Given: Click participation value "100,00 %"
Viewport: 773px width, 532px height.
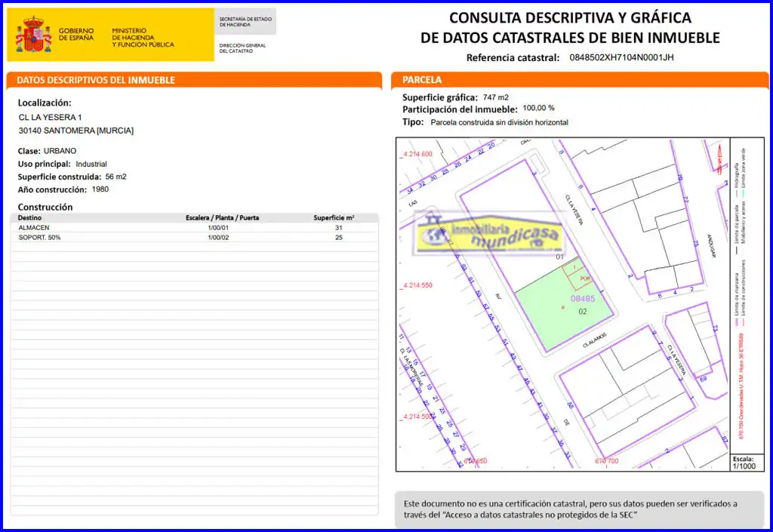Looking at the screenshot, I should (538, 108).
